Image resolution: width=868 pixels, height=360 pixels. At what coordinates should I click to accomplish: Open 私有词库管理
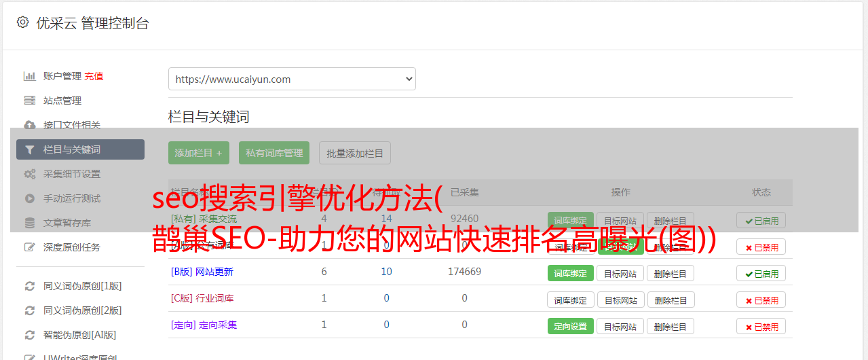coord(274,153)
